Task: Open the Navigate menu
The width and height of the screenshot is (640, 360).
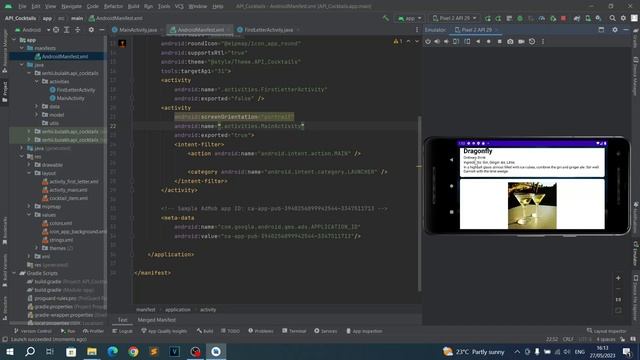Action: pos(71,7)
